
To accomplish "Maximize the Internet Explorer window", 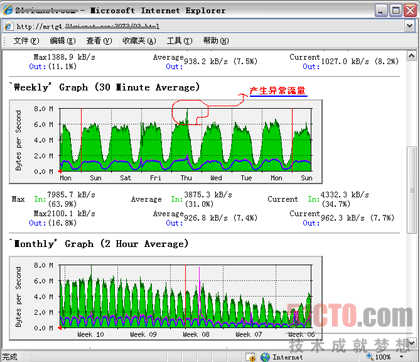I will click(x=396, y=10).
